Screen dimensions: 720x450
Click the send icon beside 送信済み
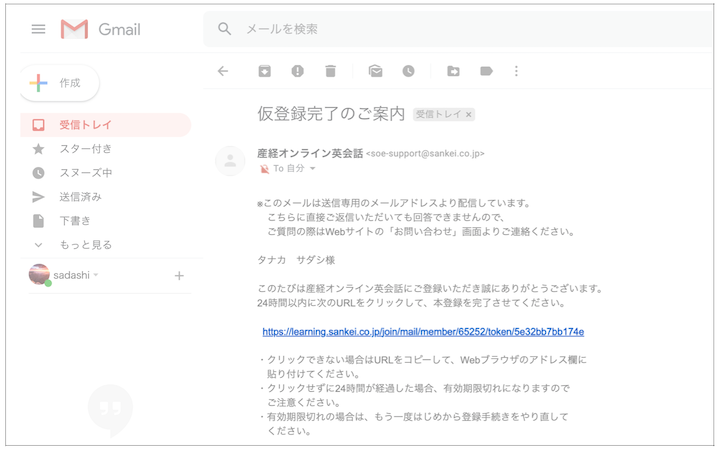click(39, 197)
